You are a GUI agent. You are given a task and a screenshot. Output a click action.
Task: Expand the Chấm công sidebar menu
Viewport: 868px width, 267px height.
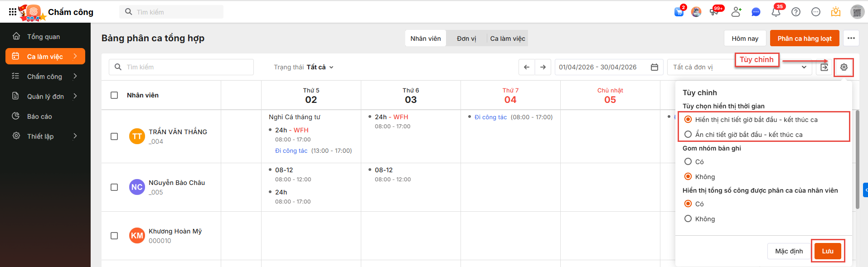point(44,77)
